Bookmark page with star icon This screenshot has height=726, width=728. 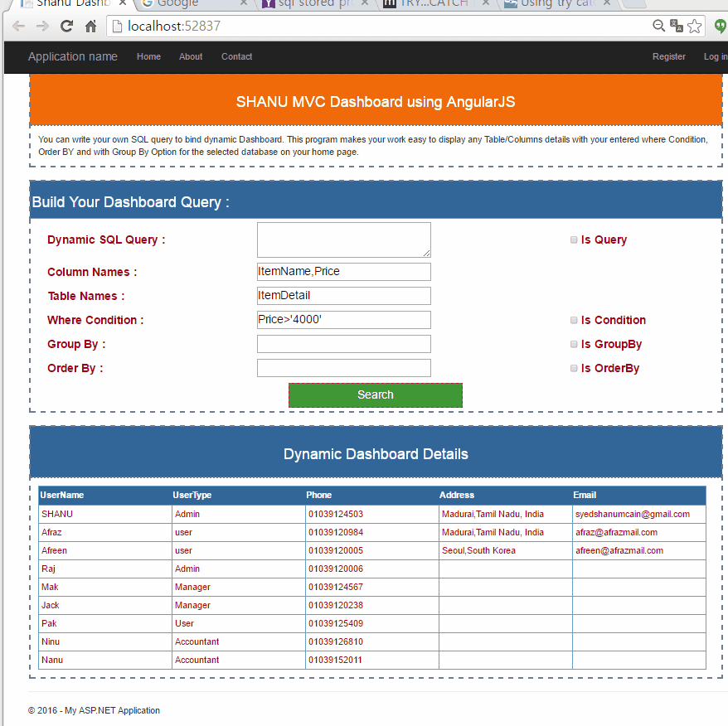(x=695, y=26)
